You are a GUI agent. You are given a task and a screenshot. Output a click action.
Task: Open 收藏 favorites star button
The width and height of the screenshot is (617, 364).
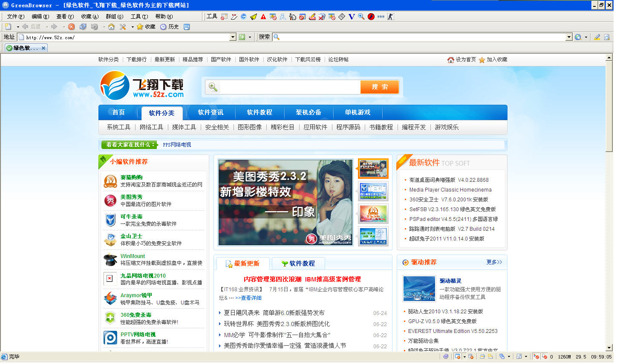point(146,26)
